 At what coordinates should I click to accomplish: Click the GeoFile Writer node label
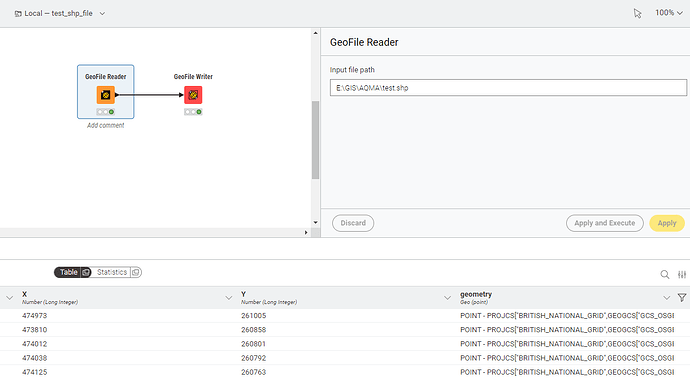click(193, 77)
